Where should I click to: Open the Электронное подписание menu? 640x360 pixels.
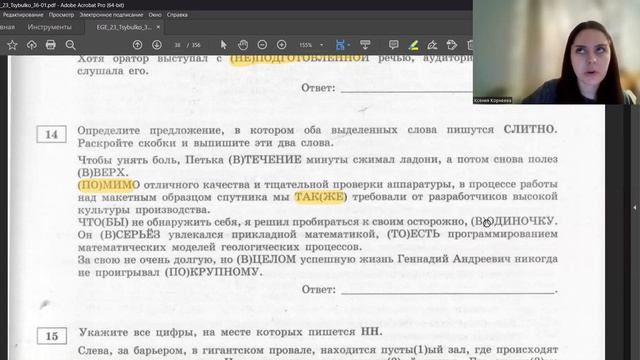[x=111, y=15]
